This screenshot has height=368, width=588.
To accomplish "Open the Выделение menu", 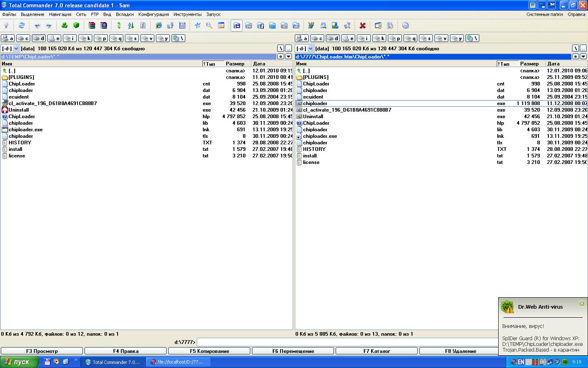I will click(x=33, y=14).
